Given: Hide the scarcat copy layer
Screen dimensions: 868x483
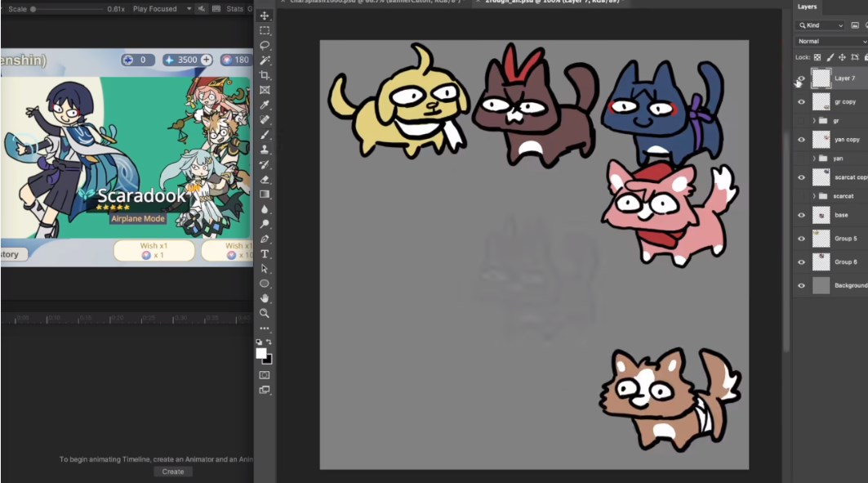Looking at the screenshot, I should 801,177.
